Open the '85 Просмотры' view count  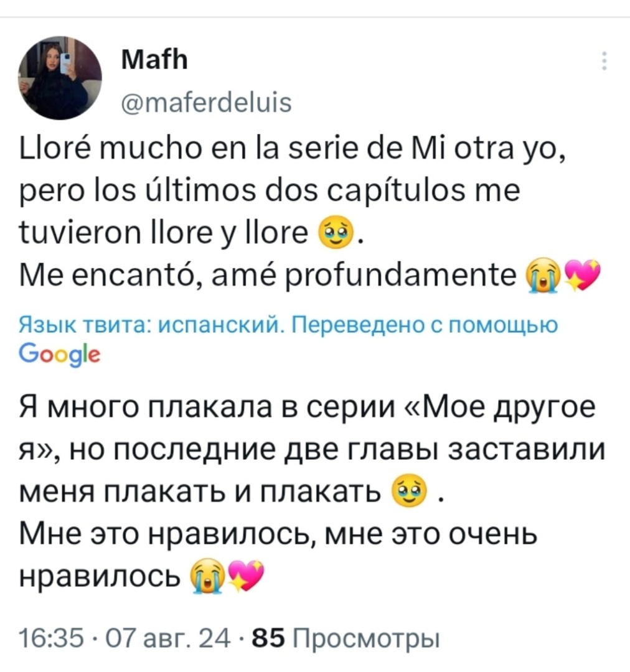(344, 638)
